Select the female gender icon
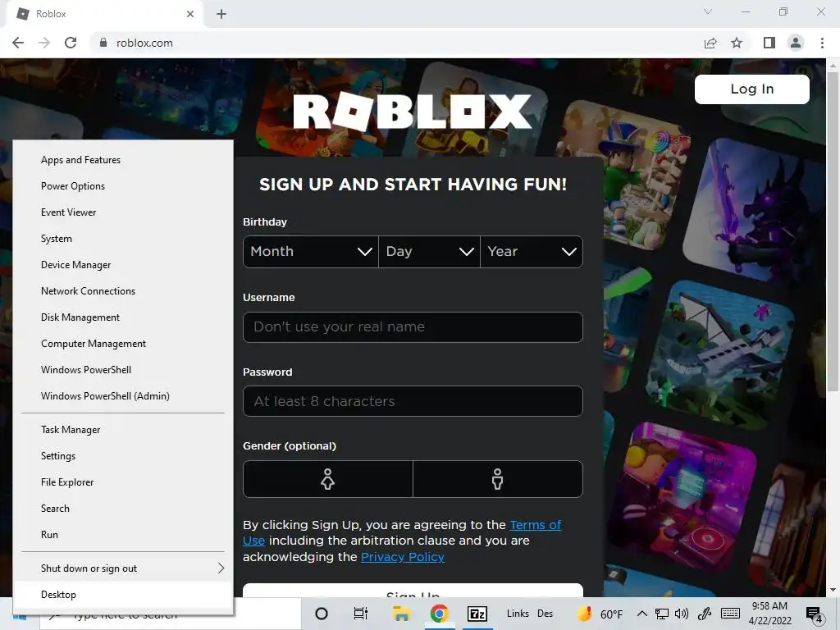 click(x=328, y=479)
